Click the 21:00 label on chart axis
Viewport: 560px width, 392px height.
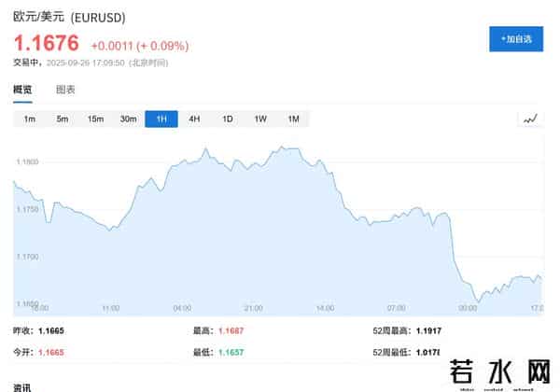click(x=253, y=307)
